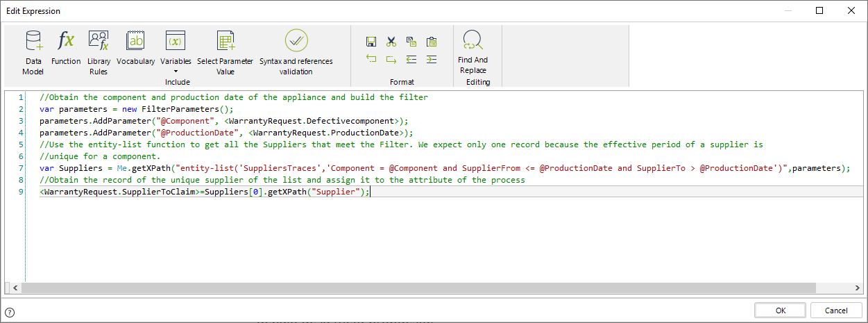Click the Copy icon in Format
The width and height of the screenshot is (868, 323).
[x=411, y=42]
